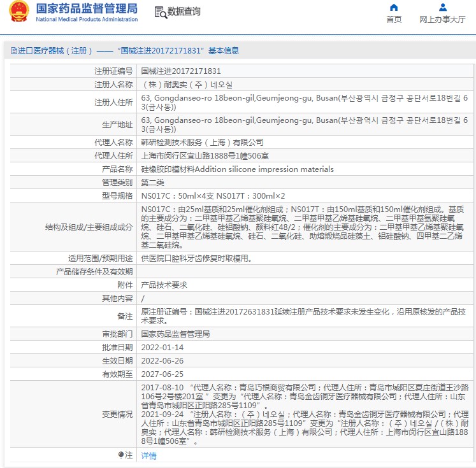Click the 审批部门 label
Viewport: 476px width, 468px height.
(117, 334)
